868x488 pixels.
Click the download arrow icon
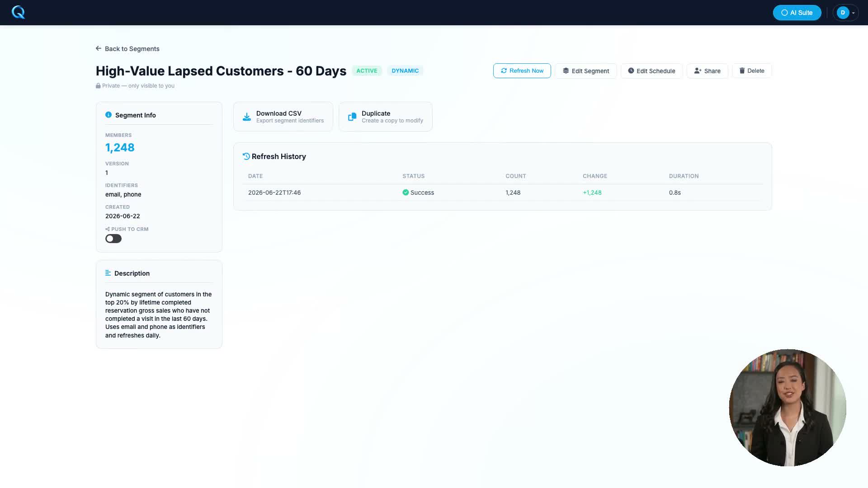coord(247,117)
